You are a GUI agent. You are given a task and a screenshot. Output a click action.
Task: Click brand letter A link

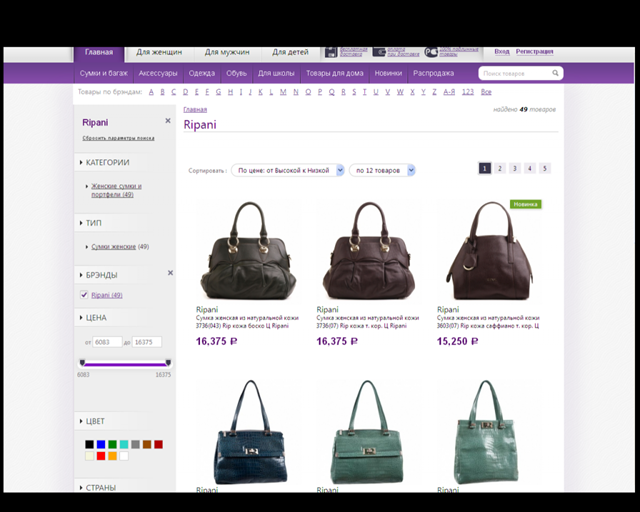pyautogui.click(x=151, y=92)
